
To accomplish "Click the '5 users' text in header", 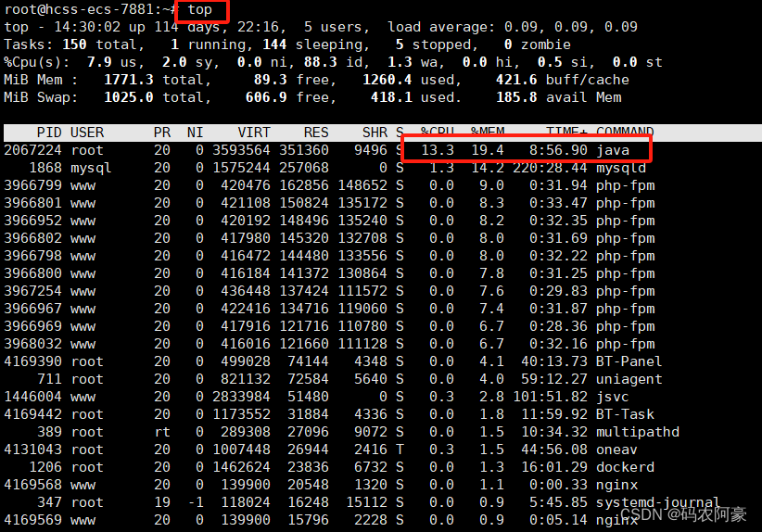I will (x=337, y=27).
